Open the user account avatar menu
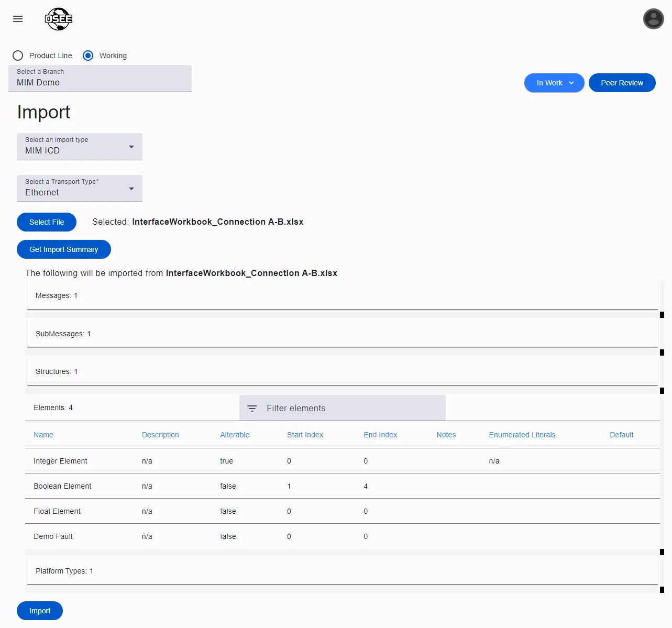This screenshot has height=628, width=672. 653,19
